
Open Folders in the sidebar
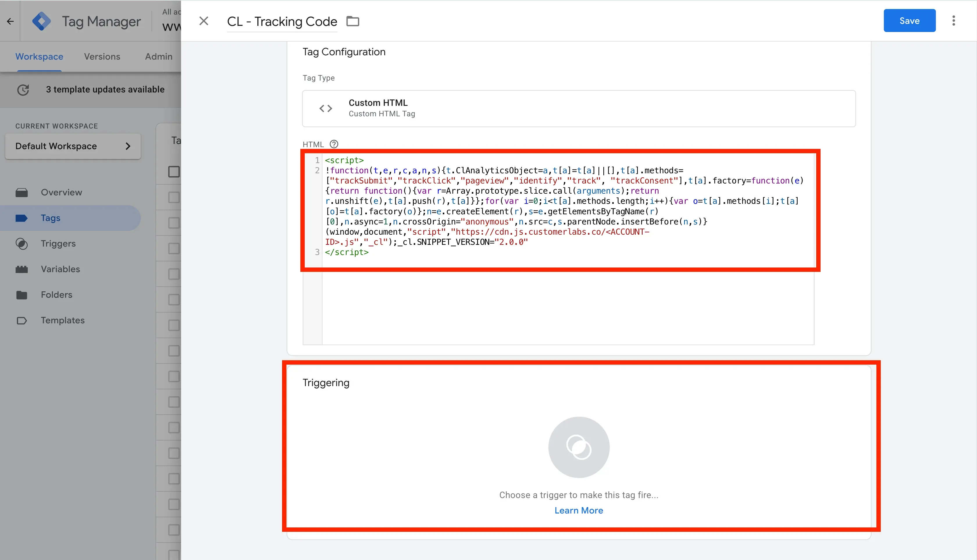click(56, 295)
